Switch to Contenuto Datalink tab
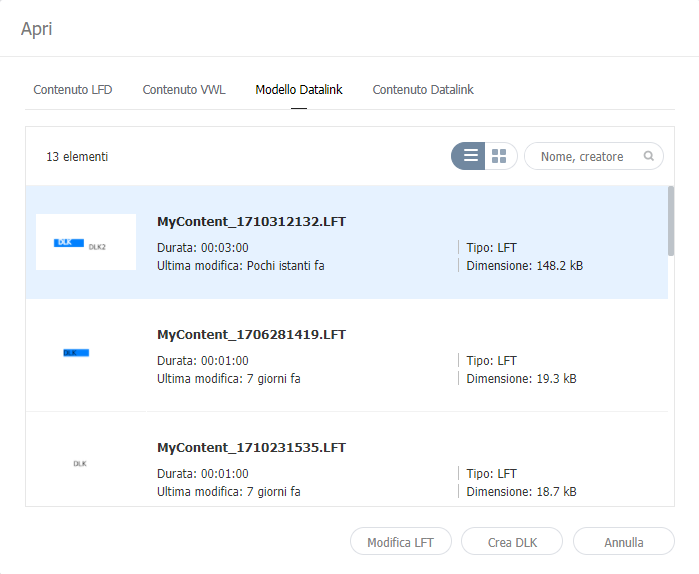 tap(423, 90)
